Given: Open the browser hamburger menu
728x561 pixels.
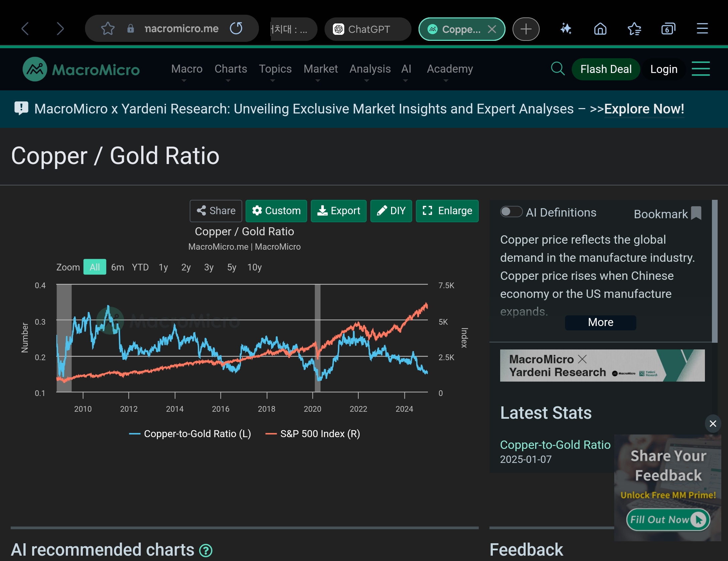Looking at the screenshot, I should click(702, 29).
